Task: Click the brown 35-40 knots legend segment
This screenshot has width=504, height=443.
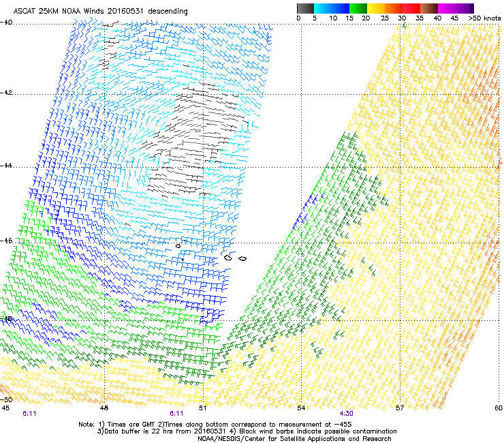Action: pos(429,8)
